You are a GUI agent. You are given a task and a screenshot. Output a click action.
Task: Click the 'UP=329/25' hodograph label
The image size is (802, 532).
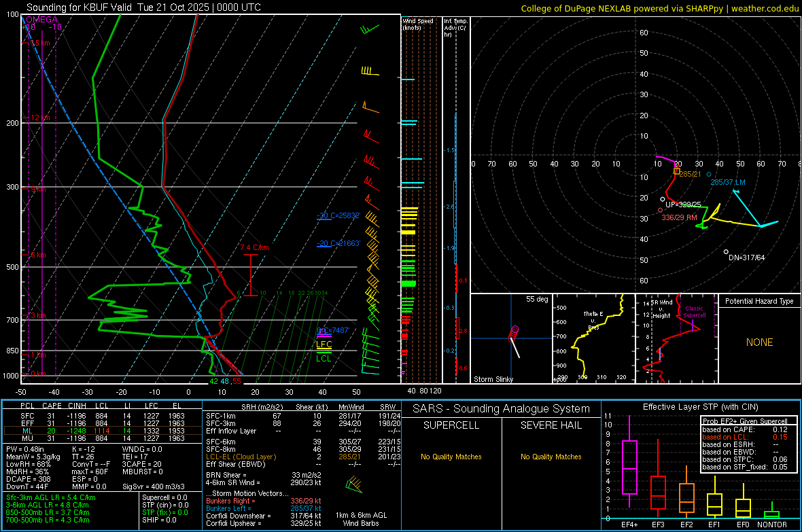pyautogui.click(x=683, y=205)
